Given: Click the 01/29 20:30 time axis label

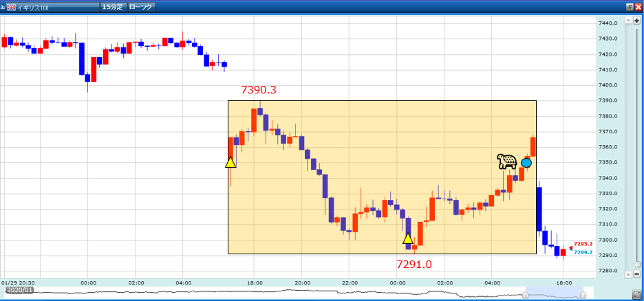Looking at the screenshot, I should click(x=18, y=283).
